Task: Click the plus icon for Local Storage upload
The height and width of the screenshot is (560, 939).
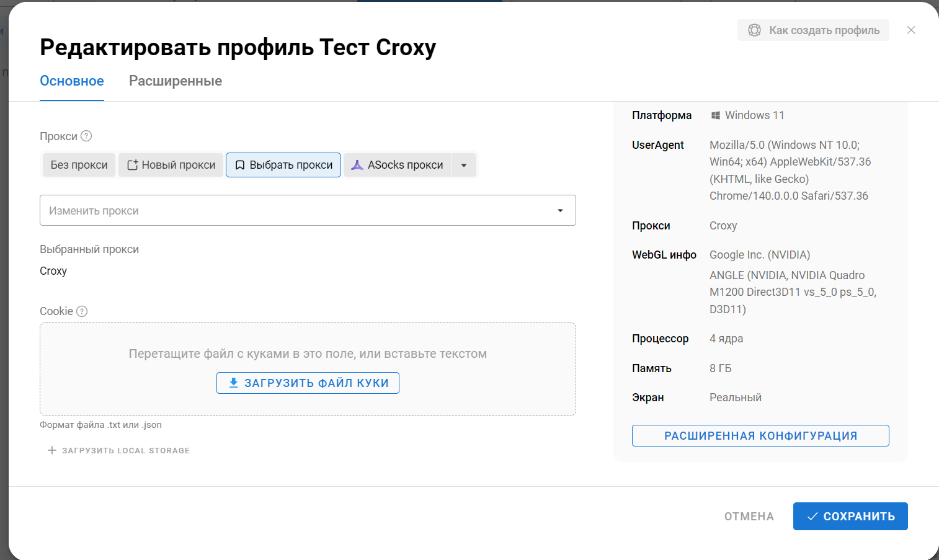Action: click(x=52, y=450)
